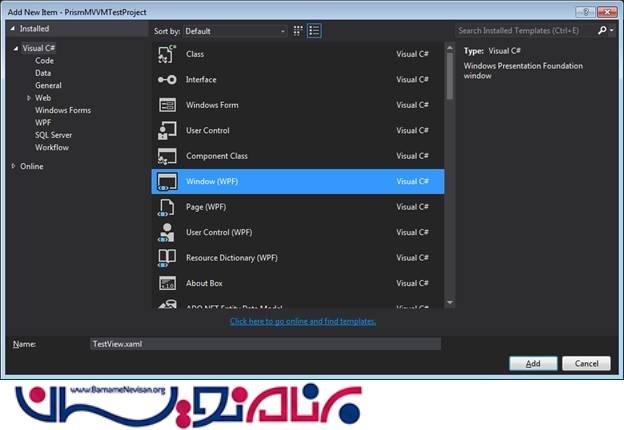Click the Help button in title bar
The width and height of the screenshot is (624, 430).
pyautogui.click(x=585, y=12)
